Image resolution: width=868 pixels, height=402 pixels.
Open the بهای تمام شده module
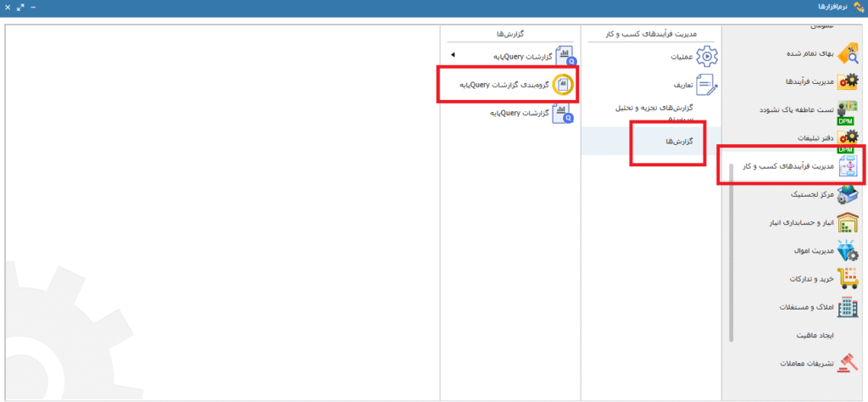(847, 53)
